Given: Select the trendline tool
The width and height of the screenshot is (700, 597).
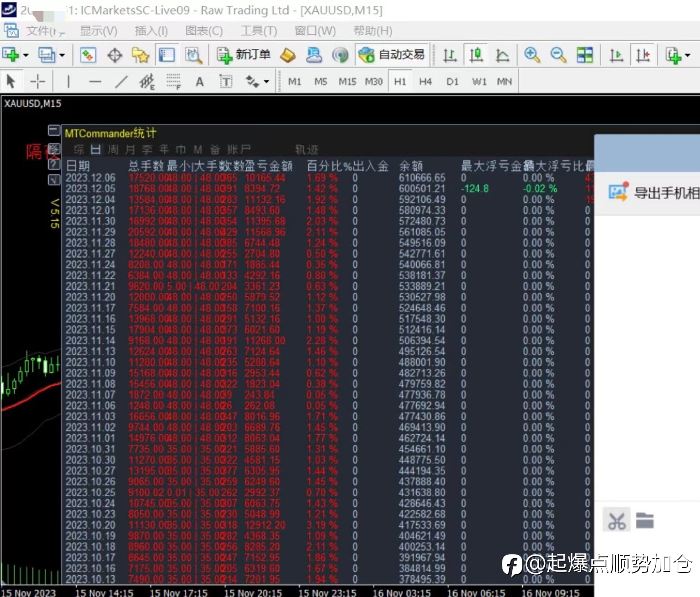Looking at the screenshot, I should [x=121, y=82].
